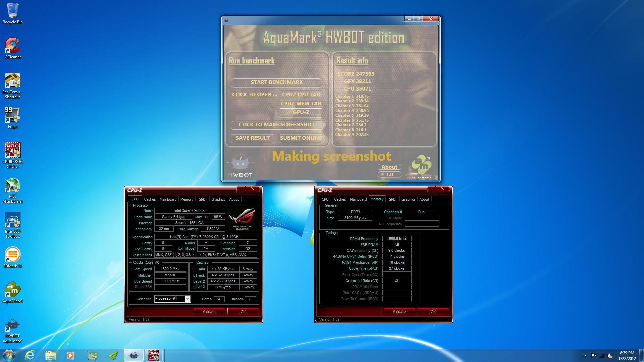
Task: Launch HWBOT aquamark3 desktop icon
Action: [13, 330]
